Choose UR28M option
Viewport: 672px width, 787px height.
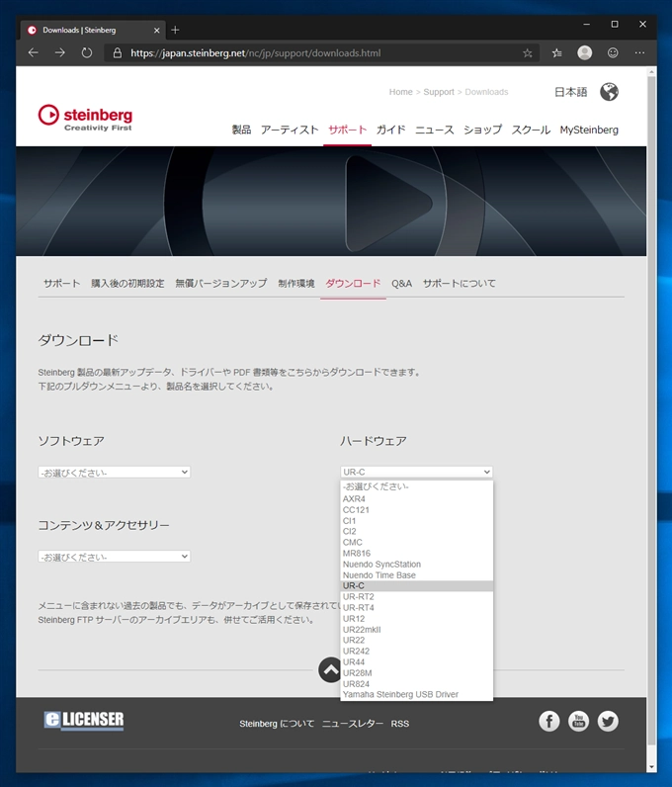pos(417,673)
